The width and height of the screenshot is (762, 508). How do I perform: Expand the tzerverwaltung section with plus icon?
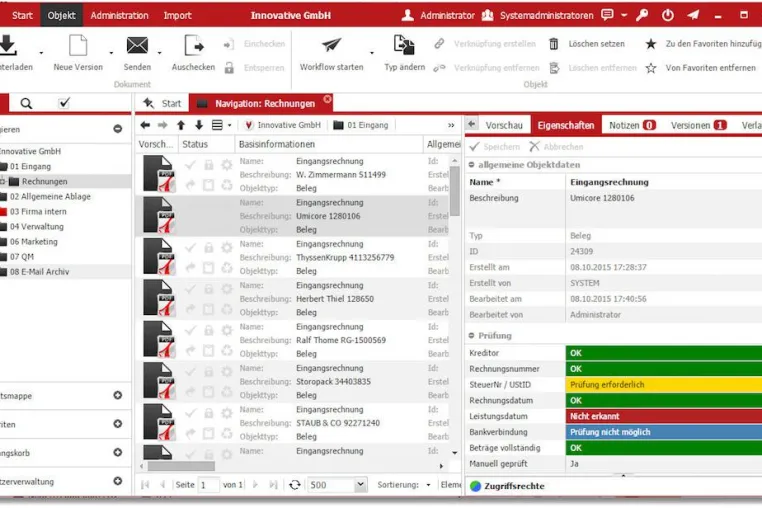118,481
